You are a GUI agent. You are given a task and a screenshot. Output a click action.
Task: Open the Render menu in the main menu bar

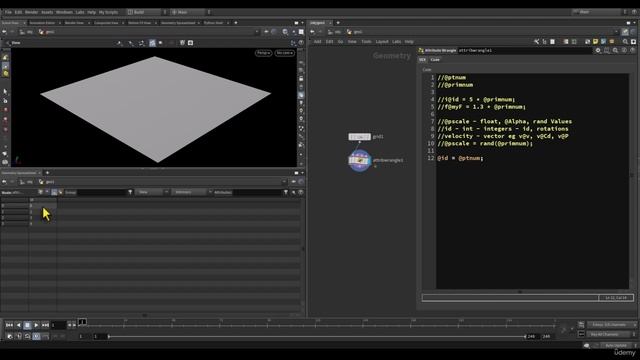pyautogui.click(x=31, y=12)
